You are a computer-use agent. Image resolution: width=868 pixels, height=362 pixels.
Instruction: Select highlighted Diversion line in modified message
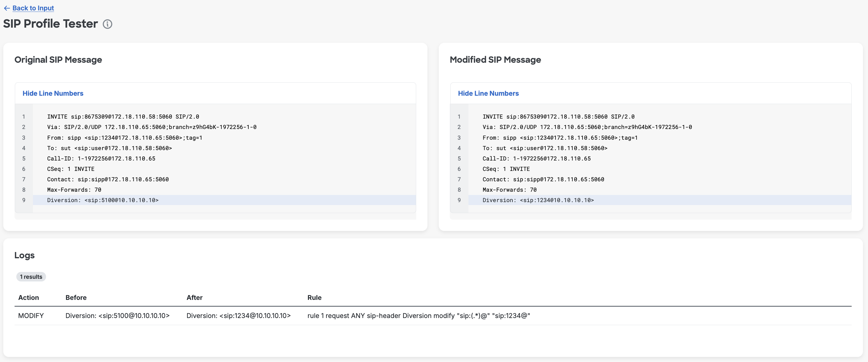(x=660, y=200)
